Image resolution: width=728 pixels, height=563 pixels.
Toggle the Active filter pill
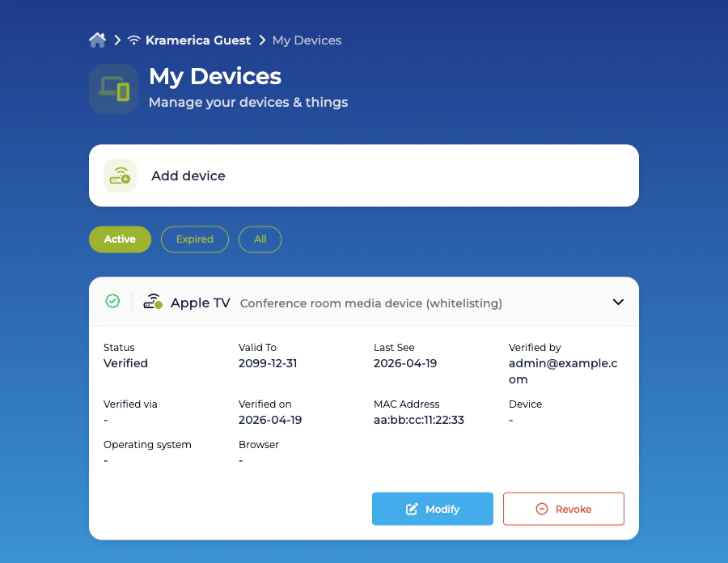[x=120, y=239]
